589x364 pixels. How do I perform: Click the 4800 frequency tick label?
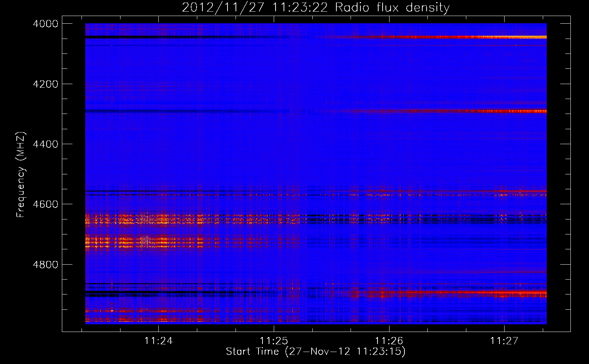[x=46, y=264]
